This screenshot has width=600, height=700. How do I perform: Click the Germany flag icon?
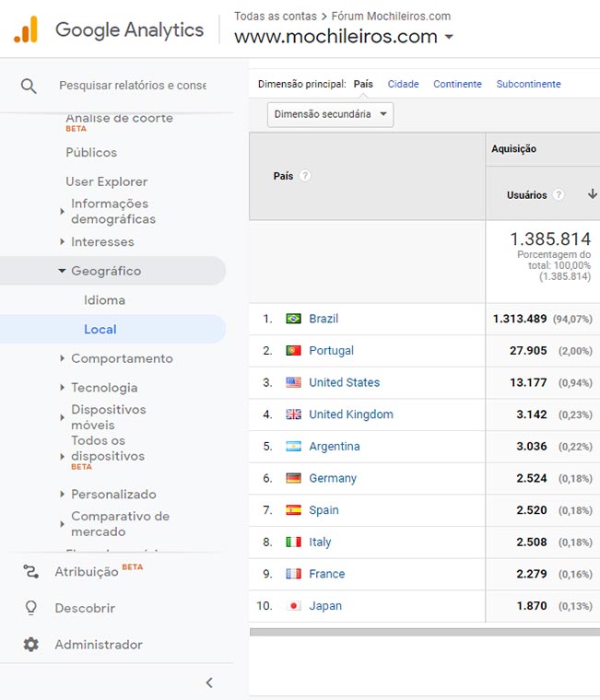point(293,478)
